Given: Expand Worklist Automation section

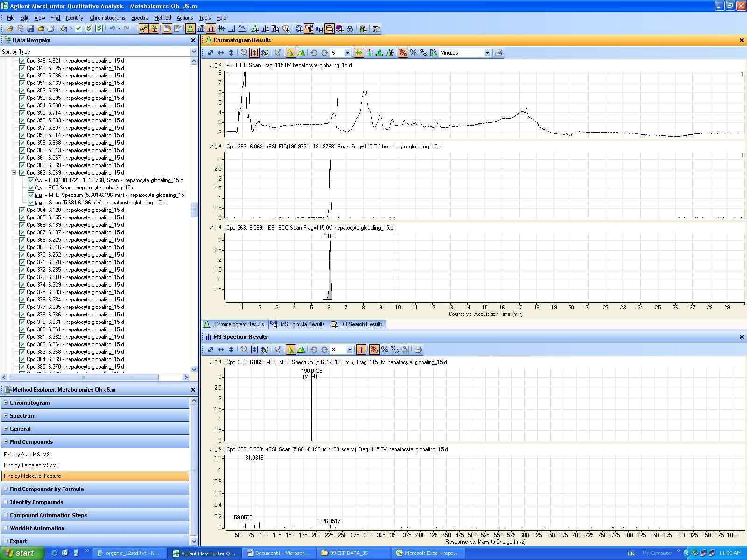Looking at the screenshot, I should tap(6, 528).
